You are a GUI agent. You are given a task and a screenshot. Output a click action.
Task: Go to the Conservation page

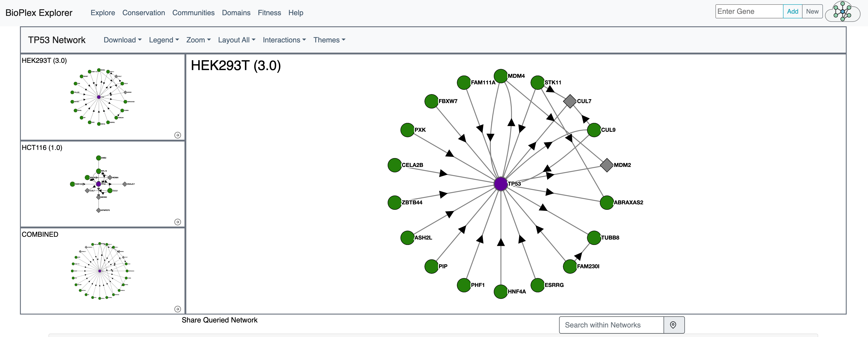point(143,13)
